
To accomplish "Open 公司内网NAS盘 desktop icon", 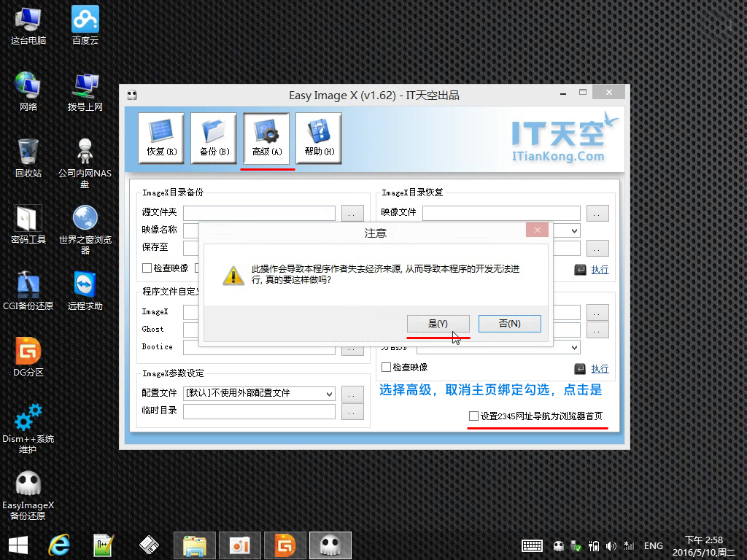I will [x=85, y=163].
